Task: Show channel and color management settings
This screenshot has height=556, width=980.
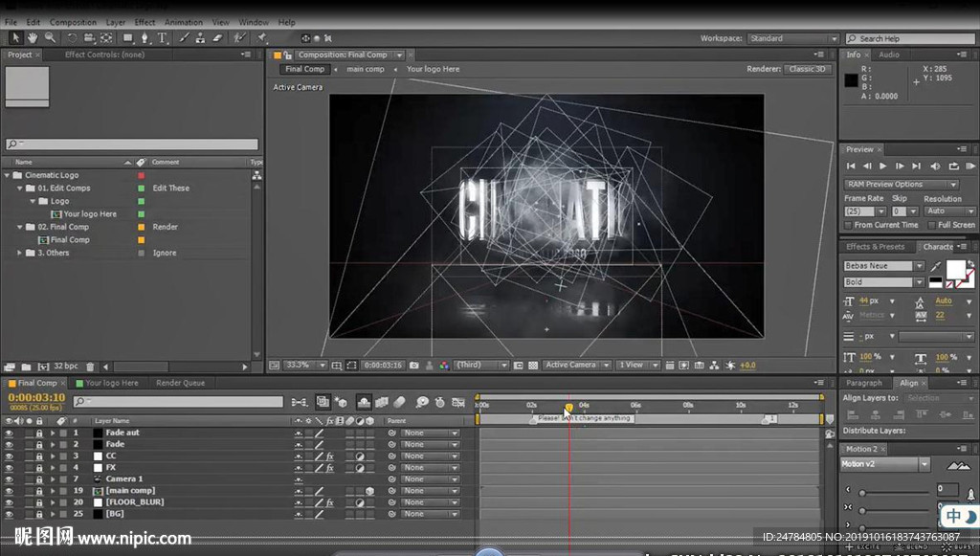Action: click(444, 366)
